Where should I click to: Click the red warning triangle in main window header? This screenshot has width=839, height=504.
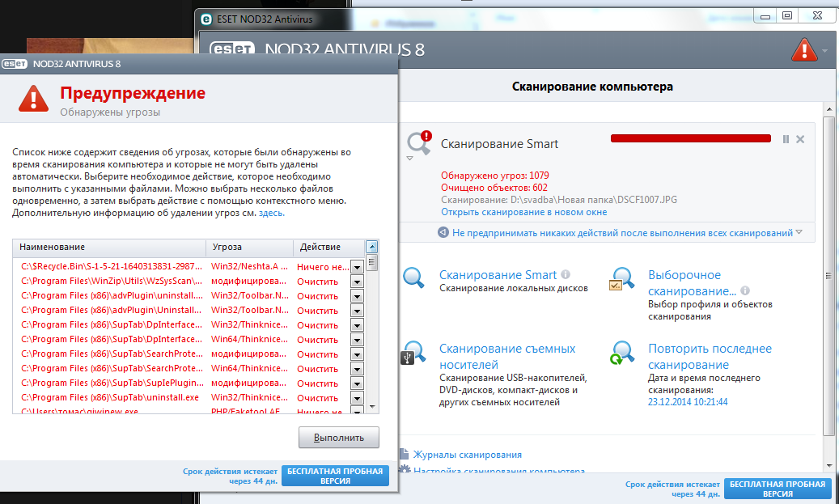(x=803, y=50)
